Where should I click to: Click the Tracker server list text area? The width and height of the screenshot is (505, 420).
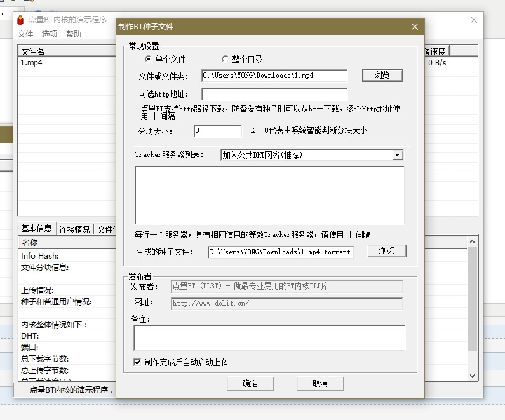[269, 195]
